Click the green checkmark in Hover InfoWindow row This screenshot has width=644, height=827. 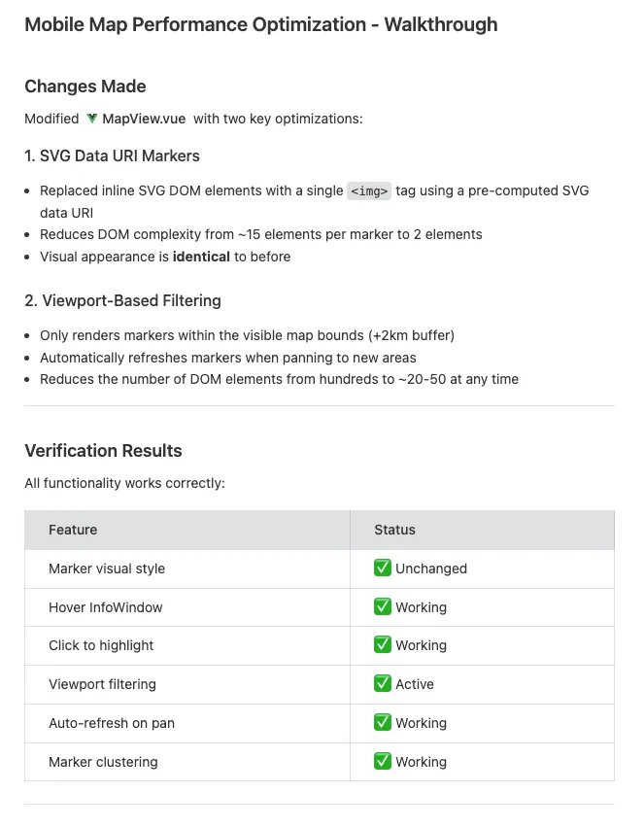383,607
